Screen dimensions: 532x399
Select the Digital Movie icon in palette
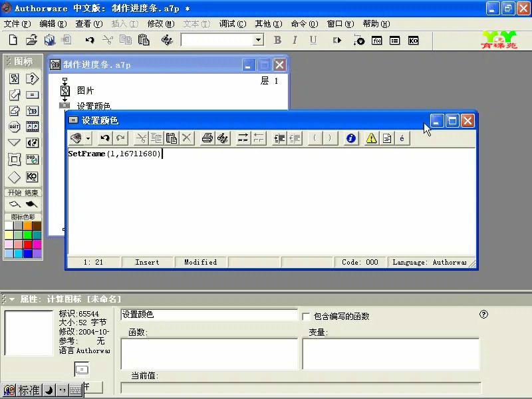point(32,126)
